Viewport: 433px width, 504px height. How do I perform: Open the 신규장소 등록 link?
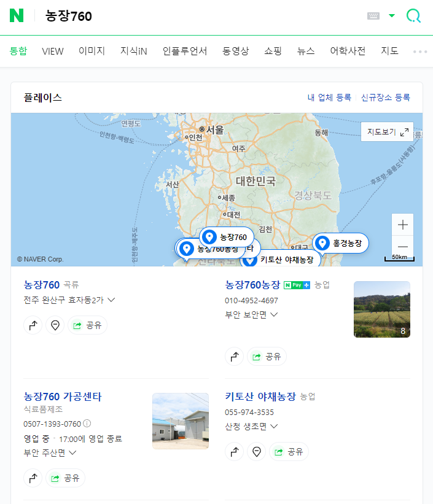point(385,98)
